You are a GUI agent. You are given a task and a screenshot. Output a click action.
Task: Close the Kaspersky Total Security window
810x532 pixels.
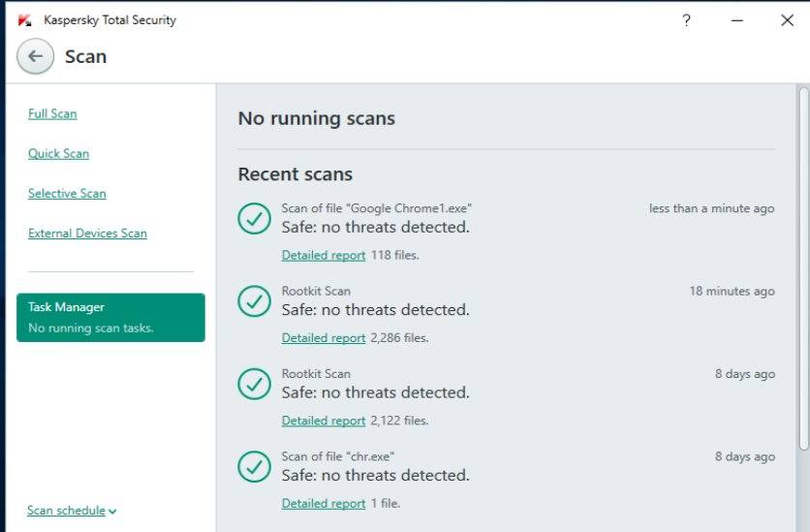(787, 20)
